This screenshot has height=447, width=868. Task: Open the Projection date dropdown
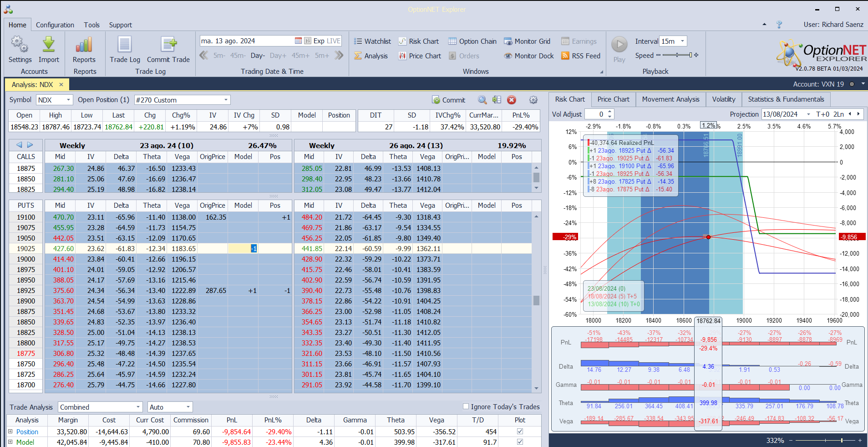[x=808, y=114]
